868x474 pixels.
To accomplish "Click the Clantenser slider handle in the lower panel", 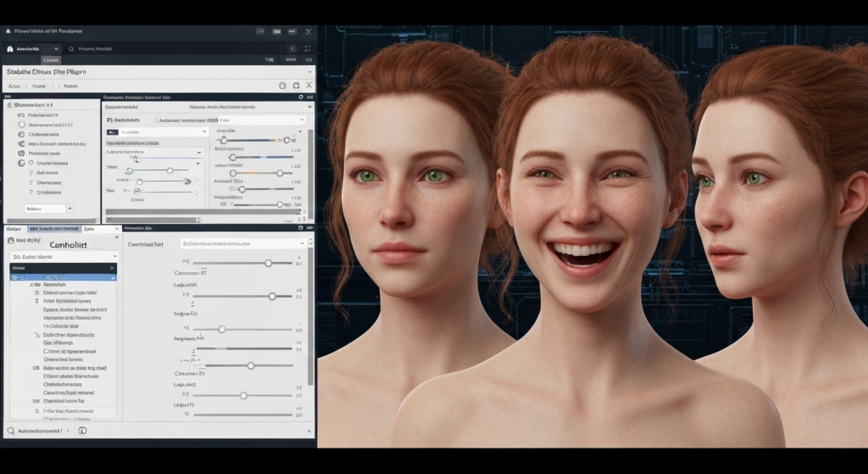I will tap(268, 263).
